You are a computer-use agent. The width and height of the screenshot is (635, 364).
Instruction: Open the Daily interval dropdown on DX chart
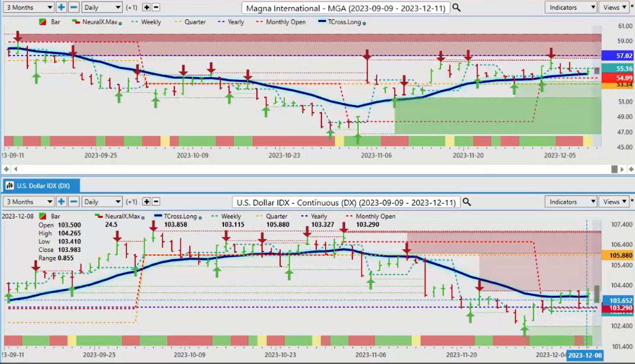(x=102, y=202)
